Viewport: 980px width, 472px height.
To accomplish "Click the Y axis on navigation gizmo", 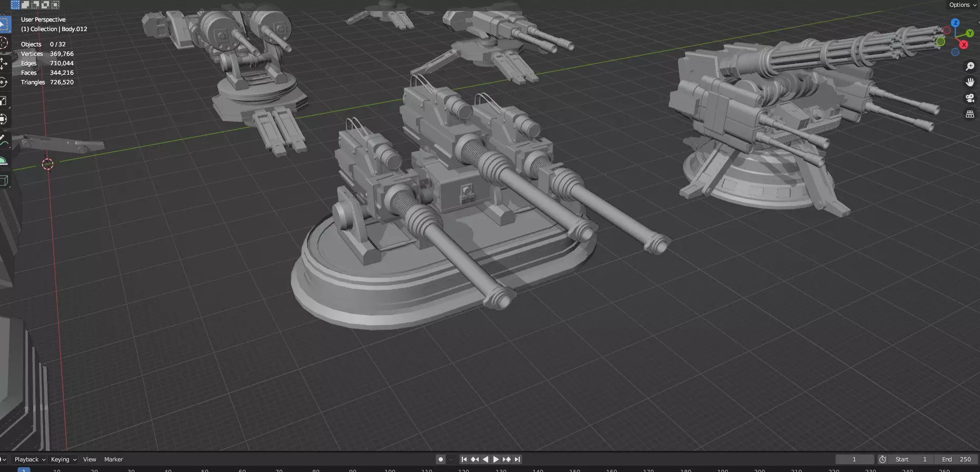I will pyautogui.click(x=969, y=33).
